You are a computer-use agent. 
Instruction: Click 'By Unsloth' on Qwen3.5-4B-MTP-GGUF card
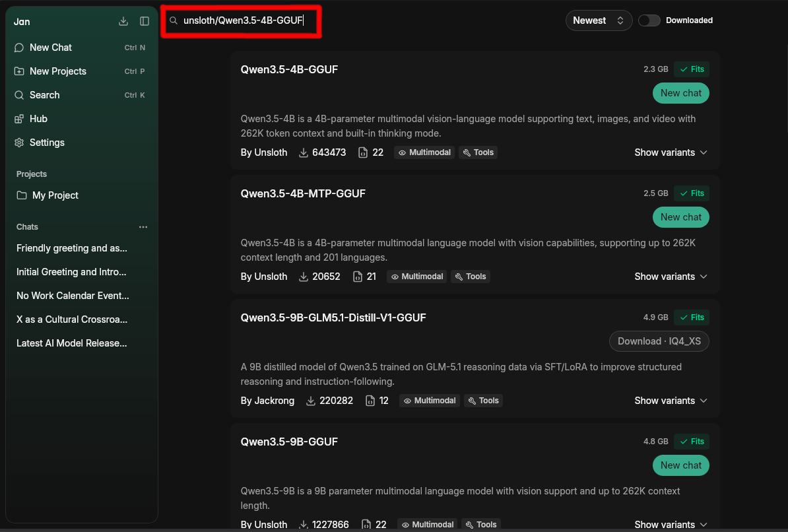264,277
